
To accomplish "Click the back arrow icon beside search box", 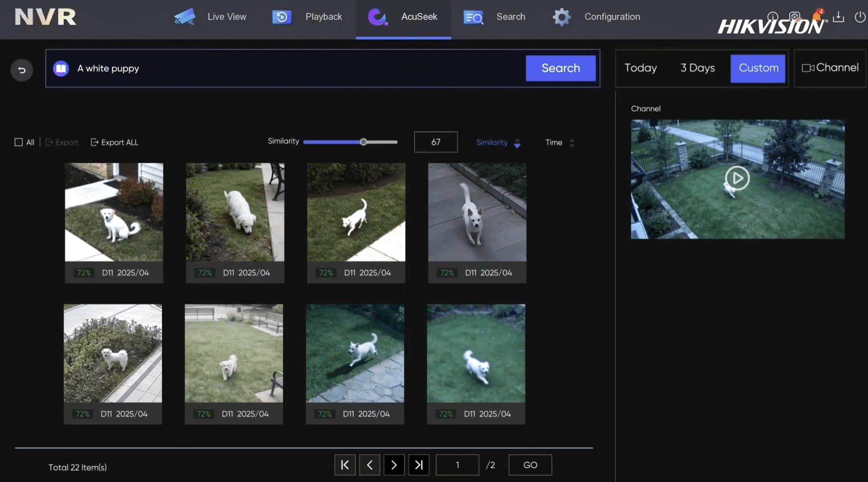I will click(x=21, y=70).
